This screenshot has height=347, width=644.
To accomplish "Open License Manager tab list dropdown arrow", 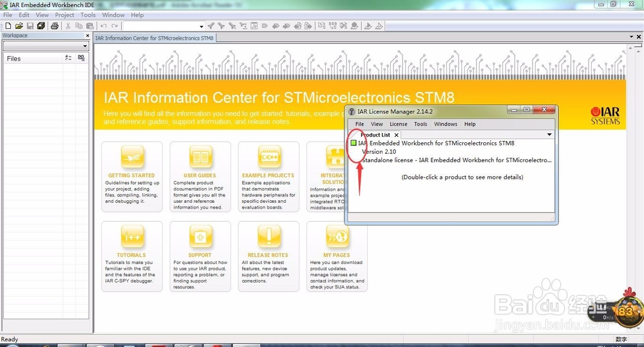I will tap(549, 135).
